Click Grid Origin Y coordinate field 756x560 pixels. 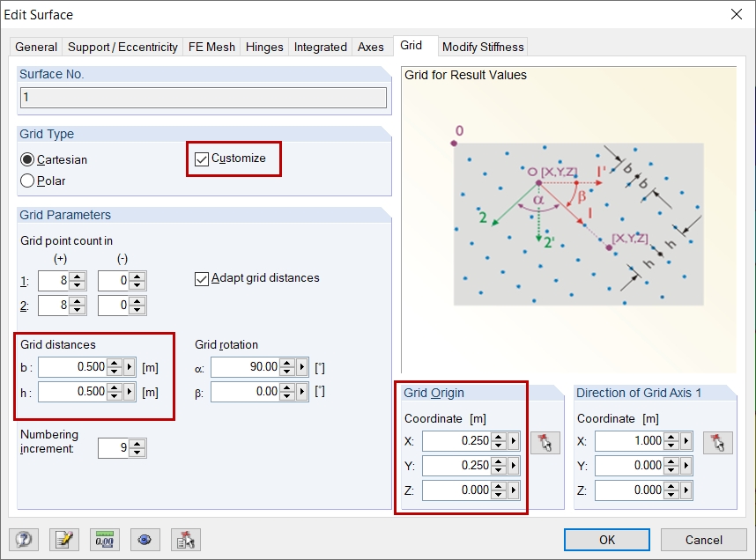point(456,466)
